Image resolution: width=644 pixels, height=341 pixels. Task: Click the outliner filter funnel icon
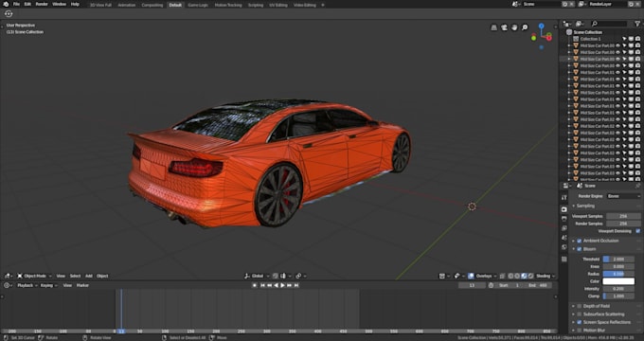637,24
